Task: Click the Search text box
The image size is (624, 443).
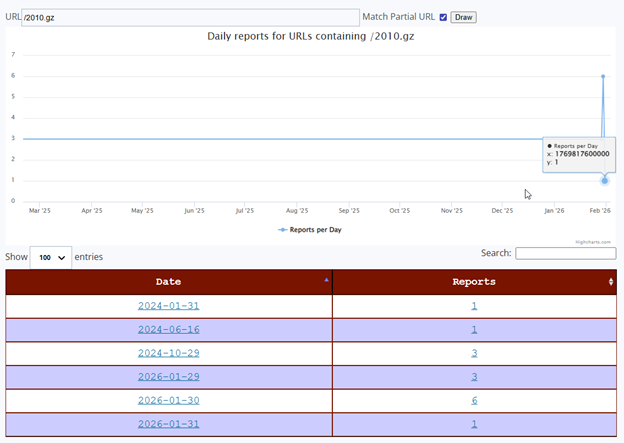Action: pos(565,254)
